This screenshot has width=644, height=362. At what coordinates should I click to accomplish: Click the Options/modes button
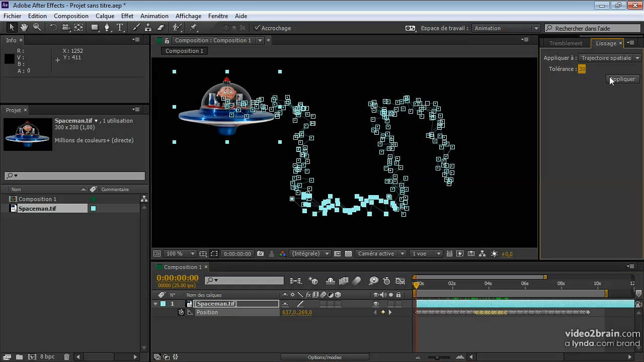[x=325, y=357]
